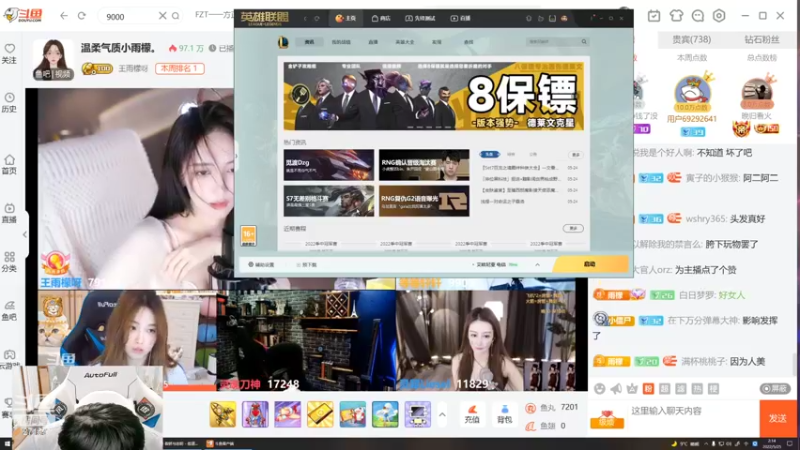Click Douyu back arrow button

(64, 16)
